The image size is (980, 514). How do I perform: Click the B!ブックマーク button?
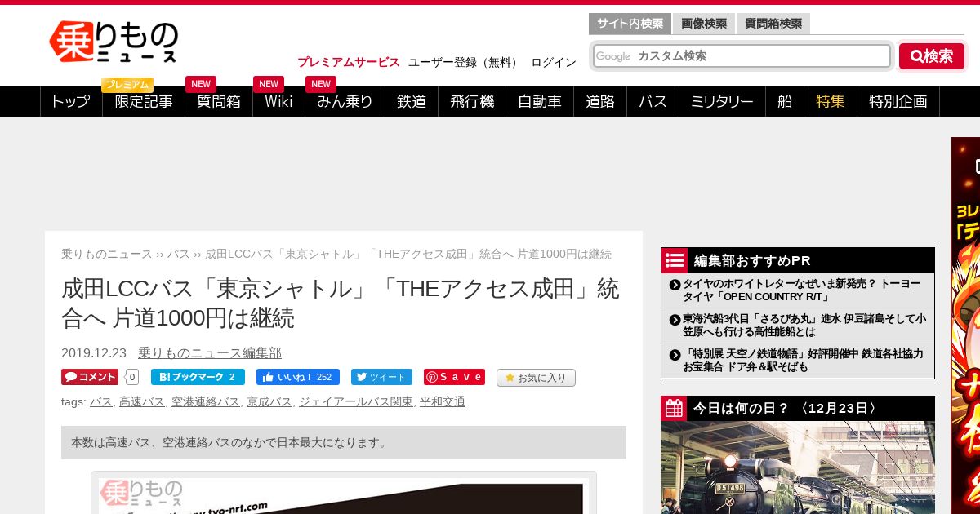[198, 377]
